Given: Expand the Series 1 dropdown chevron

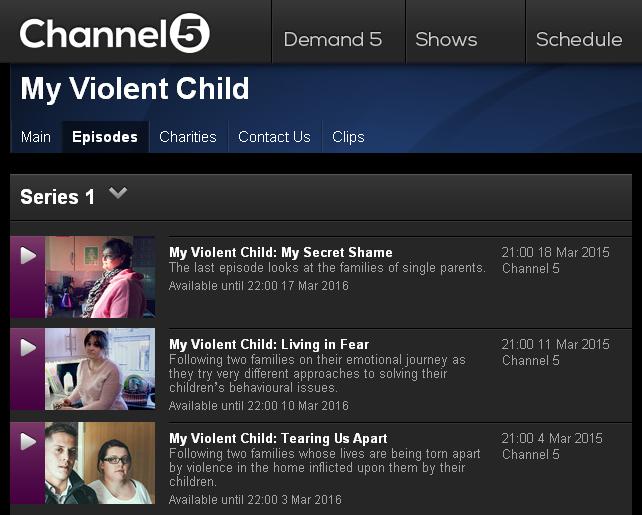Looking at the screenshot, I should point(118,192).
